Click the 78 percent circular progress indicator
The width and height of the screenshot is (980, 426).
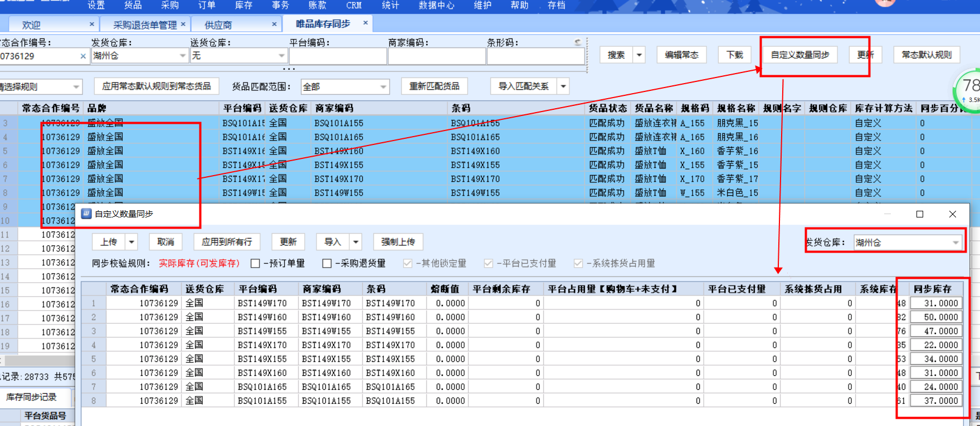tap(969, 88)
